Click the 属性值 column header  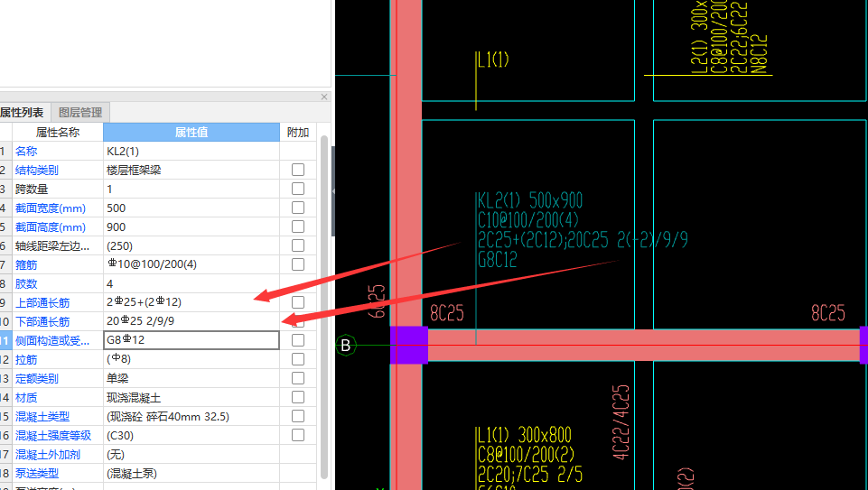coord(191,132)
